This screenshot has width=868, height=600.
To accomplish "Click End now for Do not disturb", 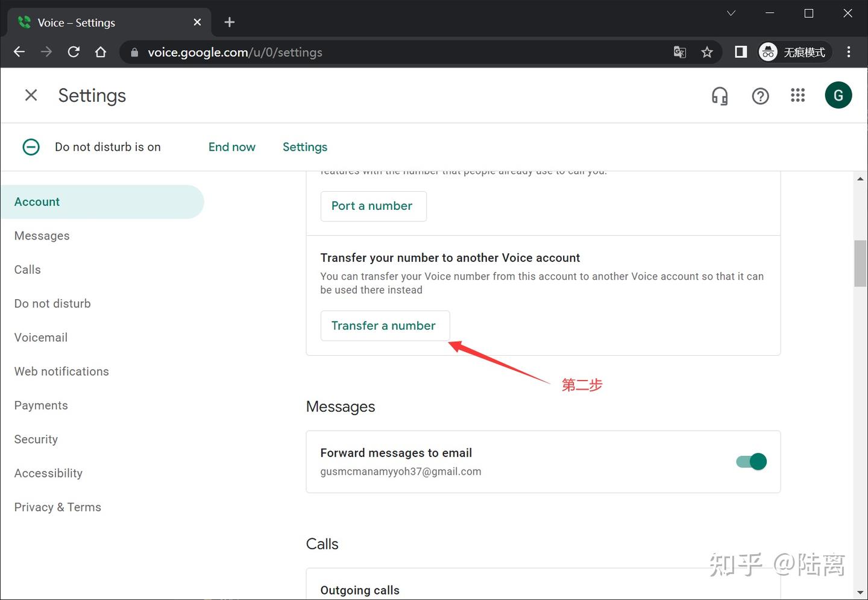I will coord(232,147).
